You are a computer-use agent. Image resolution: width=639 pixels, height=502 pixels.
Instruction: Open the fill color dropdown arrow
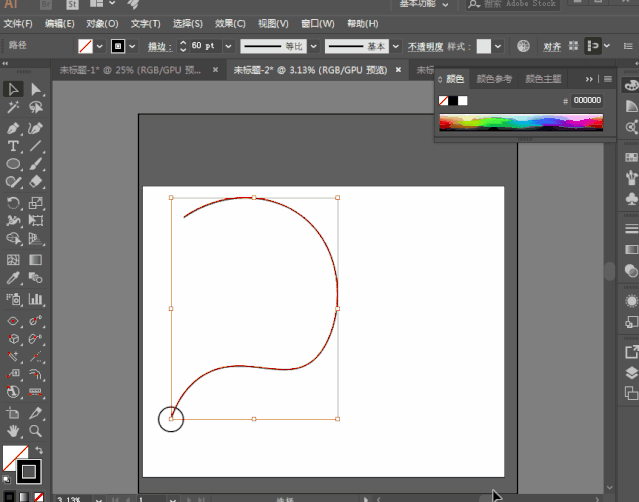(x=100, y=46)
